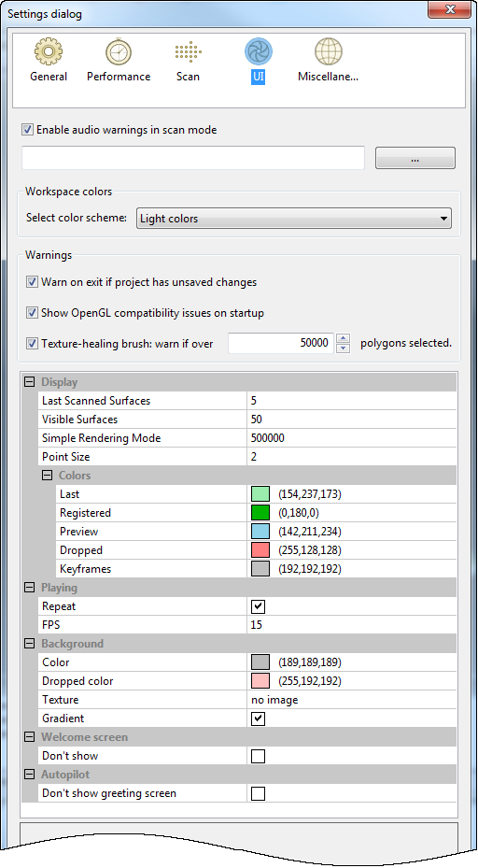478x868 pixels.
Task: Select the UI settings icon
Action: pos(258,52)
